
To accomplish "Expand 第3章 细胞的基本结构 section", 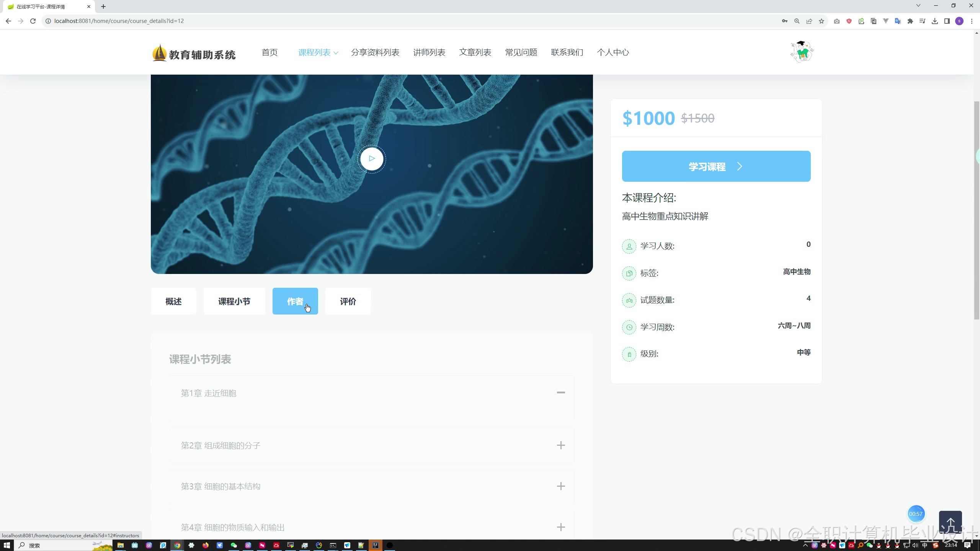I will point(560,486).
